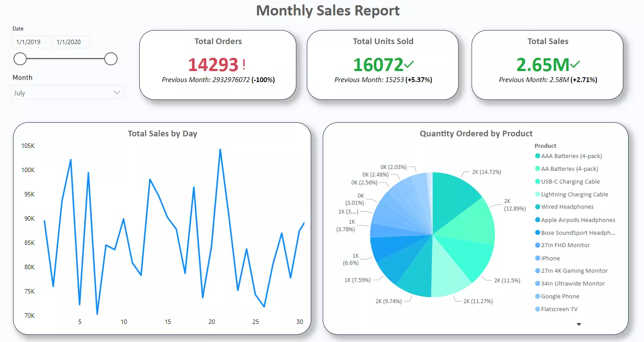The width and height of the screenshot is (644, 342).
Task: Click the Monthly Sales Report heading
Action: (x=328, y=11)
